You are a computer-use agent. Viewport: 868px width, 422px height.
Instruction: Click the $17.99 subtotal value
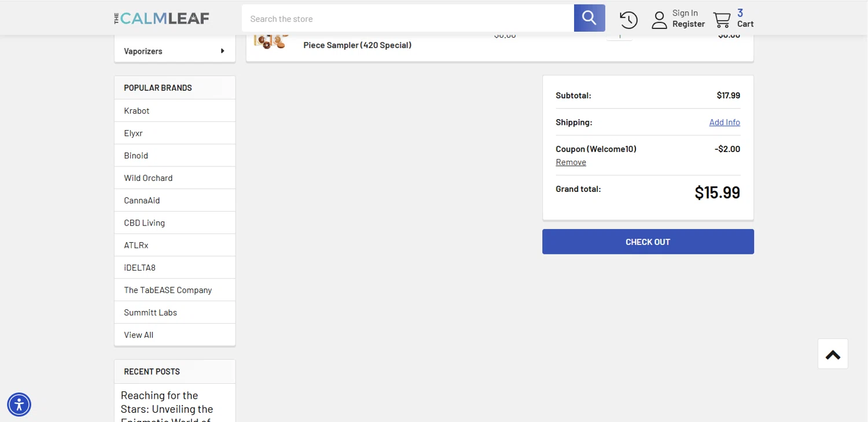point(729,95)
